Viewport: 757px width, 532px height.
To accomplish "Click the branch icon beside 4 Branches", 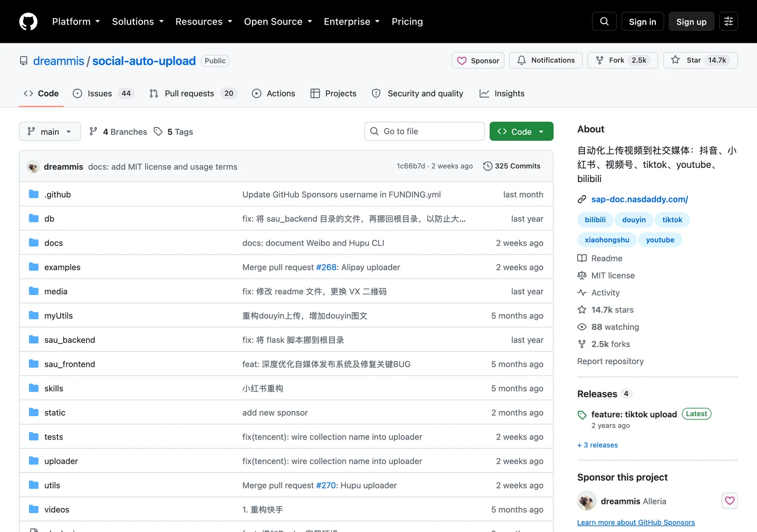I will click(93, 131).
